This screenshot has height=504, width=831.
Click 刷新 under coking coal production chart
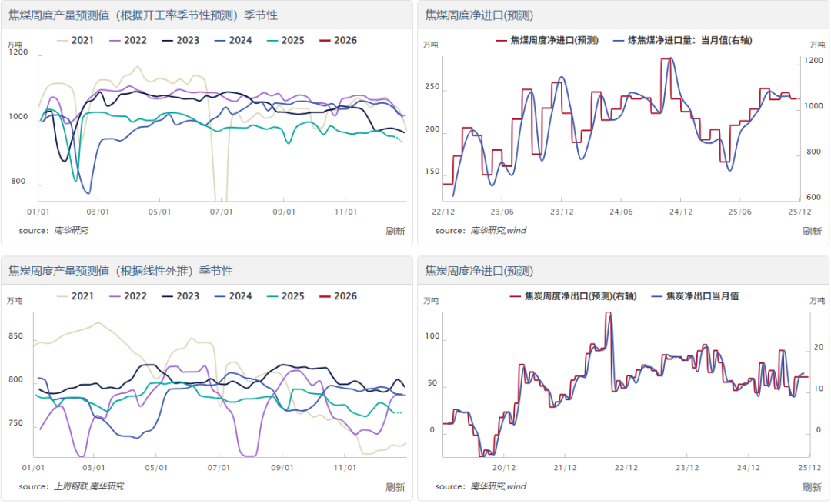pos(395,231)
